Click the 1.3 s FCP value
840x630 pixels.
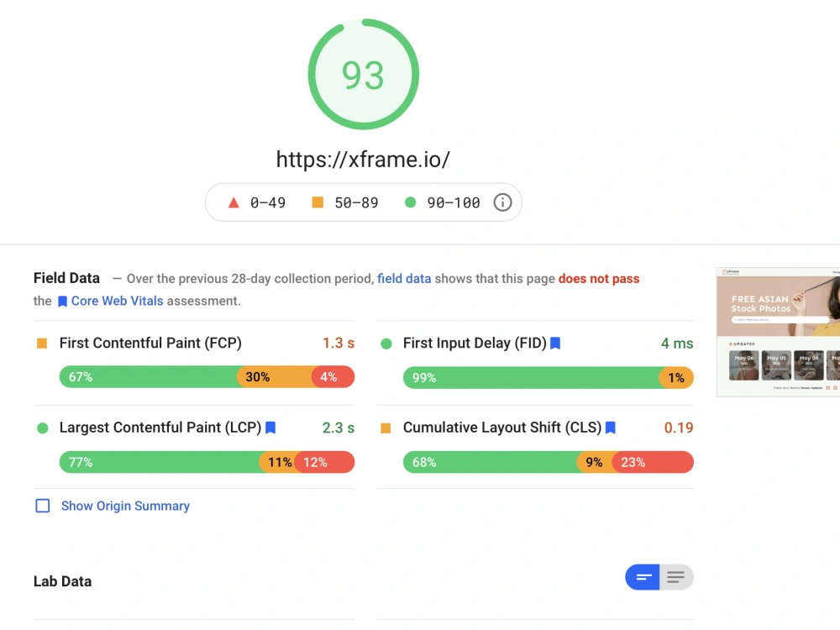coord(338,343)
